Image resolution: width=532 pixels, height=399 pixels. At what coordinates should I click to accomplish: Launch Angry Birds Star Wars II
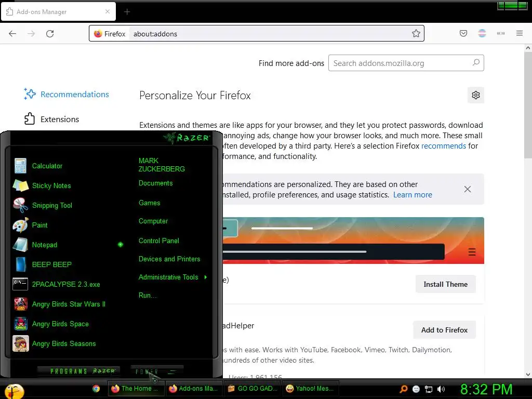(x=68, y=304)
